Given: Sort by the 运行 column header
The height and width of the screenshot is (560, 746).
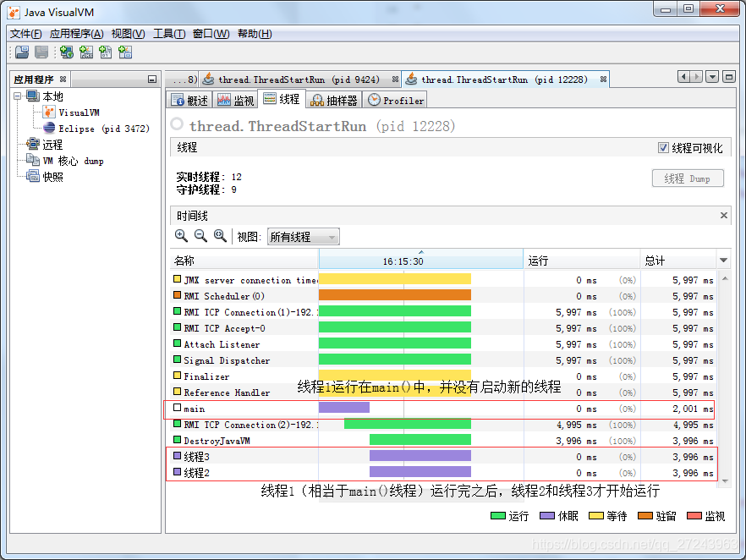Looking at the screenshot, I should (x=582, y=261).
